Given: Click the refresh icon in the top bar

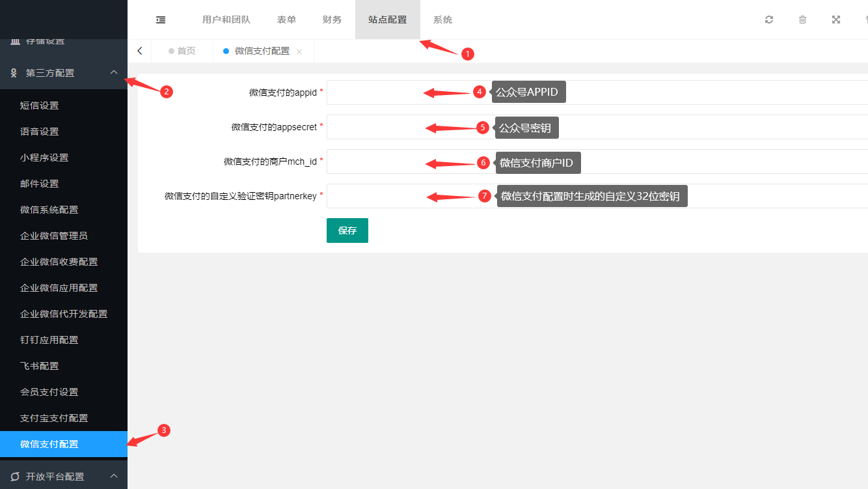Looking at the screenshot, I should pos(769,20).
